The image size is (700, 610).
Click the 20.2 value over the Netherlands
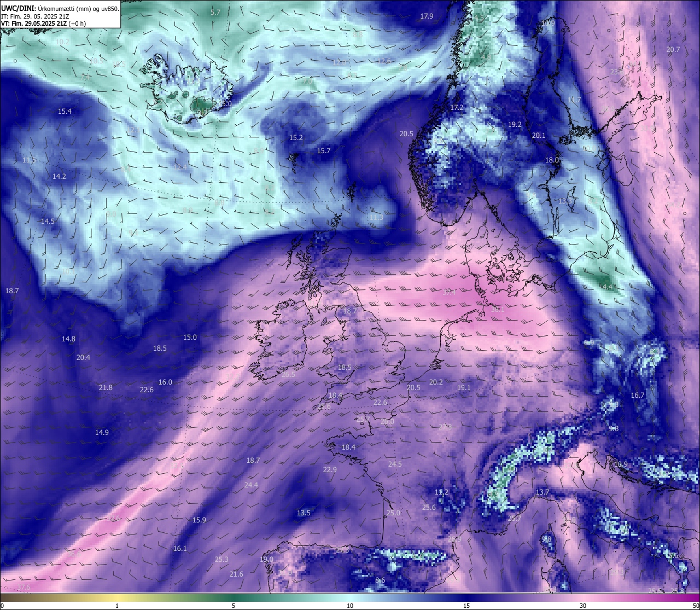(x=436, y=382)
